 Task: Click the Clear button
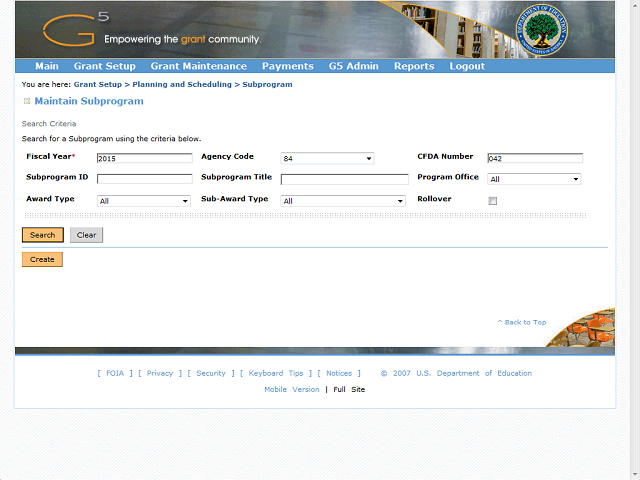86,235
